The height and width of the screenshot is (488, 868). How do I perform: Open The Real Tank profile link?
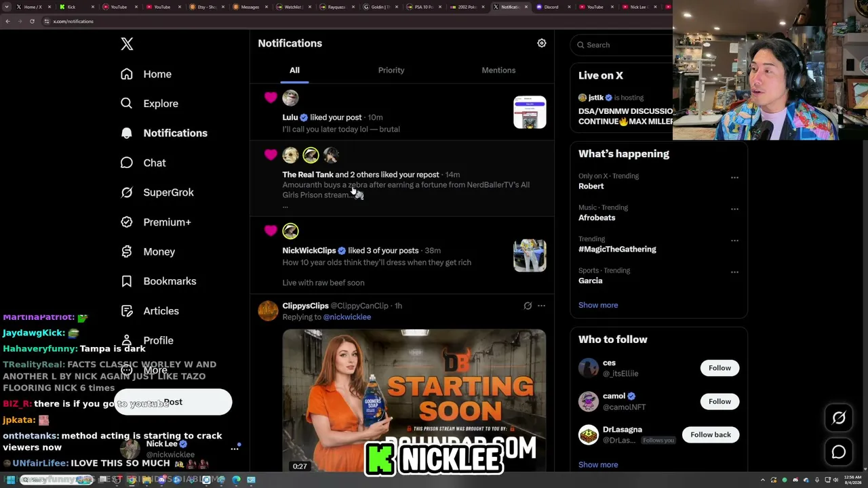tap(308, 175)
